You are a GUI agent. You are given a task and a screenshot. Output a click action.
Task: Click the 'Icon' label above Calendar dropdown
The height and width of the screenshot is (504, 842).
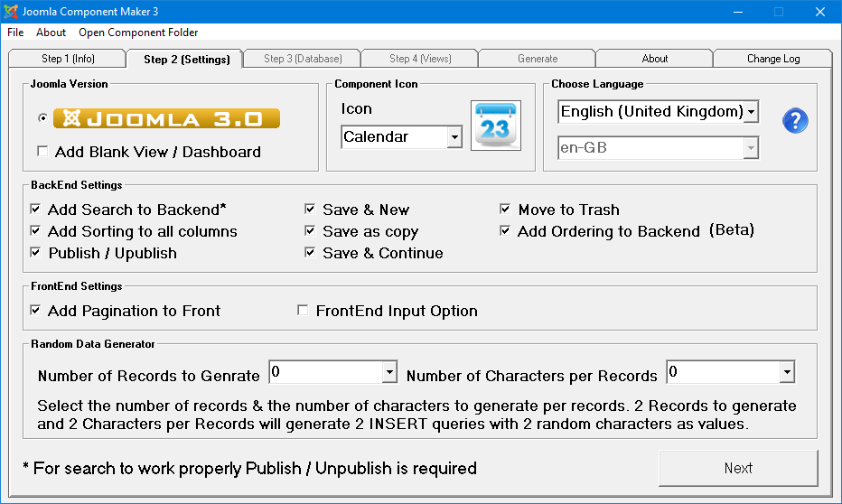pyautogui.click(x=357, y=109)
